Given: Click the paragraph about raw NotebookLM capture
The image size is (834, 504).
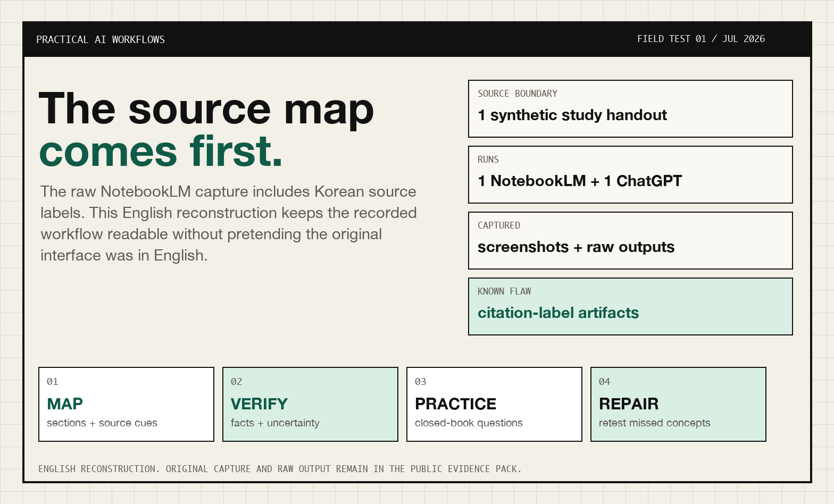Looking at the screenshot, I should coord(229,223).
